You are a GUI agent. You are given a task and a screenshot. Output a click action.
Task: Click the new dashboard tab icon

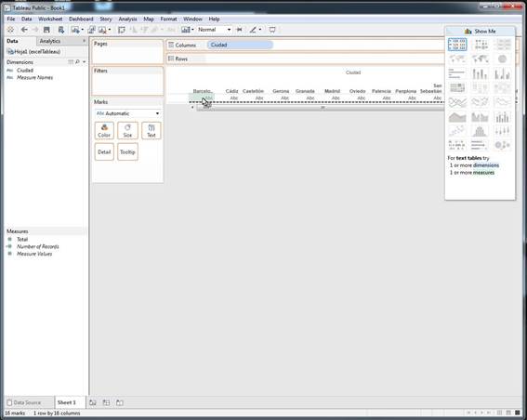tap(106, 402)
